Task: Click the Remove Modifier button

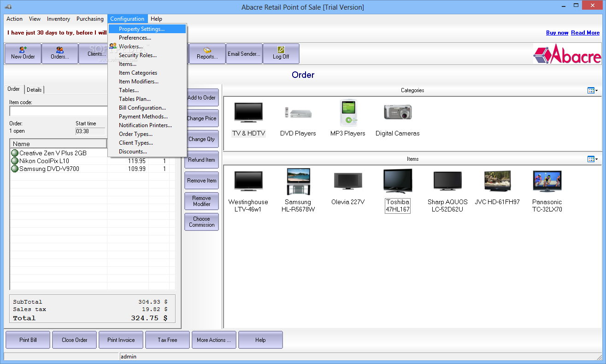Action: 202,201
